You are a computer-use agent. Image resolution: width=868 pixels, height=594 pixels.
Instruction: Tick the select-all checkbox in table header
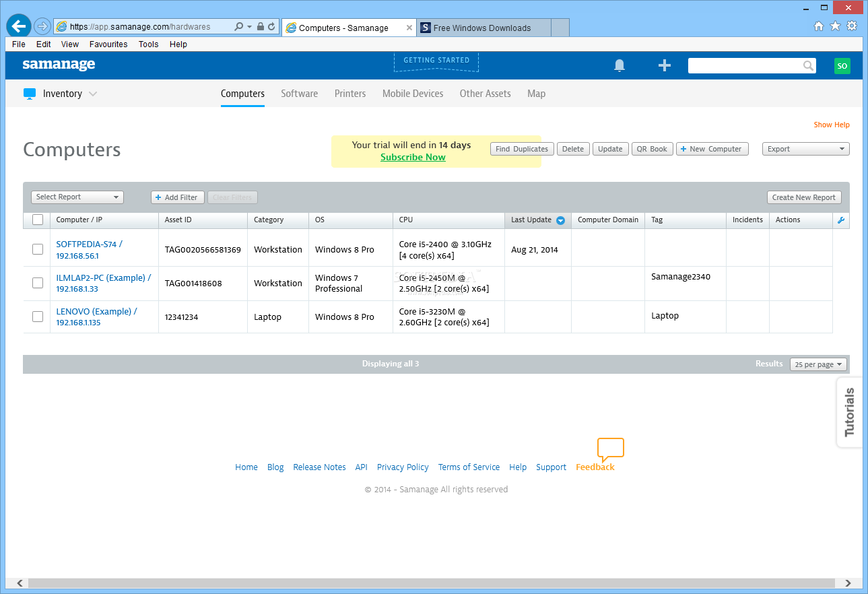point(38,220)
